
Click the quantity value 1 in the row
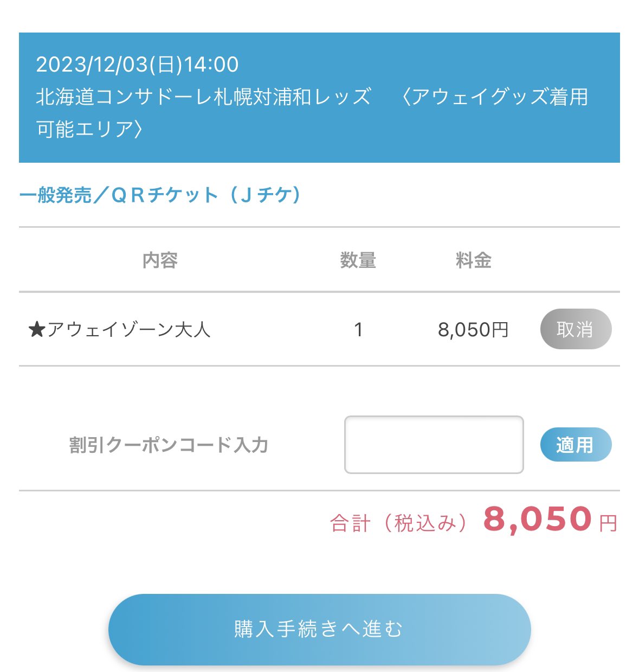[358, 330]
